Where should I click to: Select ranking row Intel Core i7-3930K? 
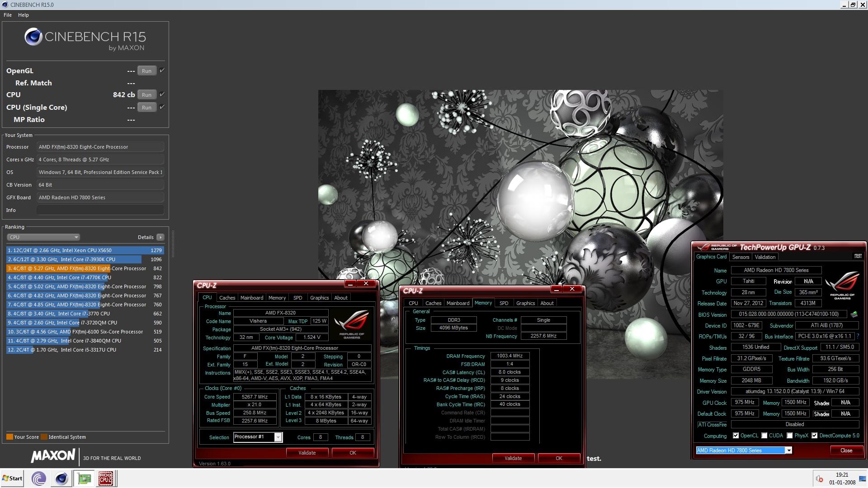[85, 259]
